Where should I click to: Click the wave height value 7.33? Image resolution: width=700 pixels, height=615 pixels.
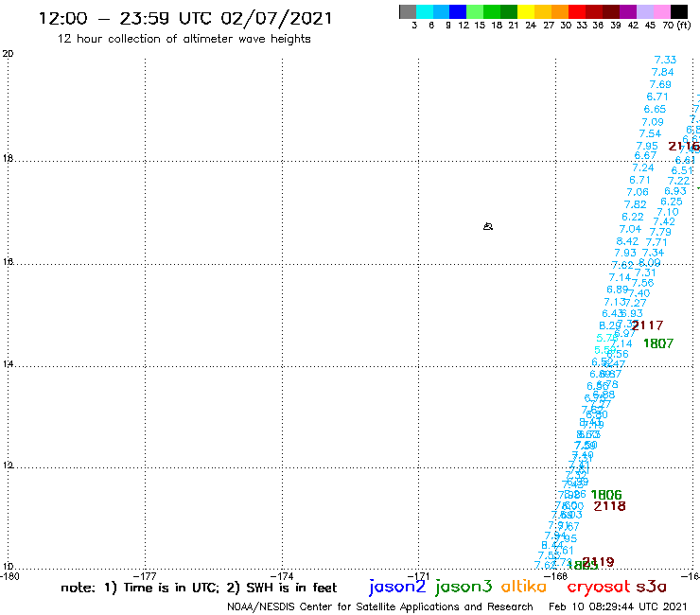pyautogui.click(x=665, y=60)
